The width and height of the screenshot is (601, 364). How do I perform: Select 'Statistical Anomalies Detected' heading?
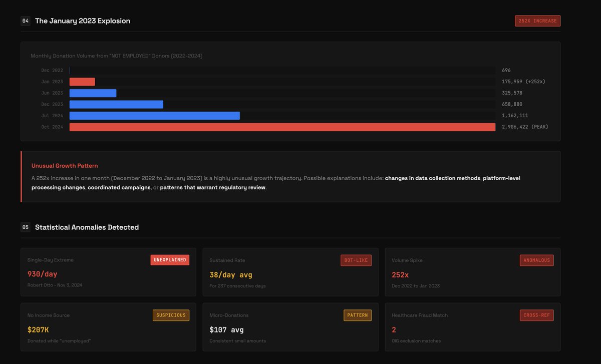tap(87, 227)
